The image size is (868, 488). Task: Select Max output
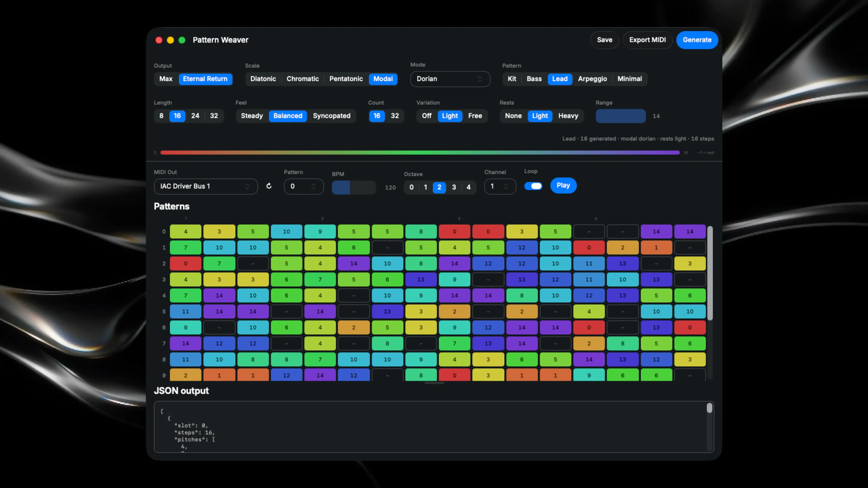coord(166,79)
